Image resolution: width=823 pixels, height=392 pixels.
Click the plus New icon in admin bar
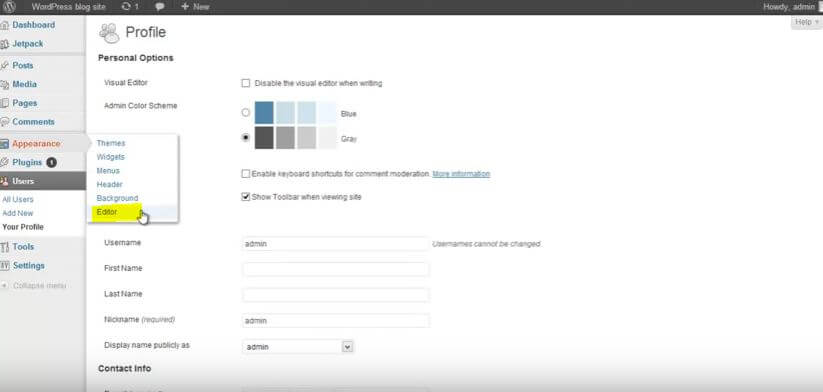[185, 7]
